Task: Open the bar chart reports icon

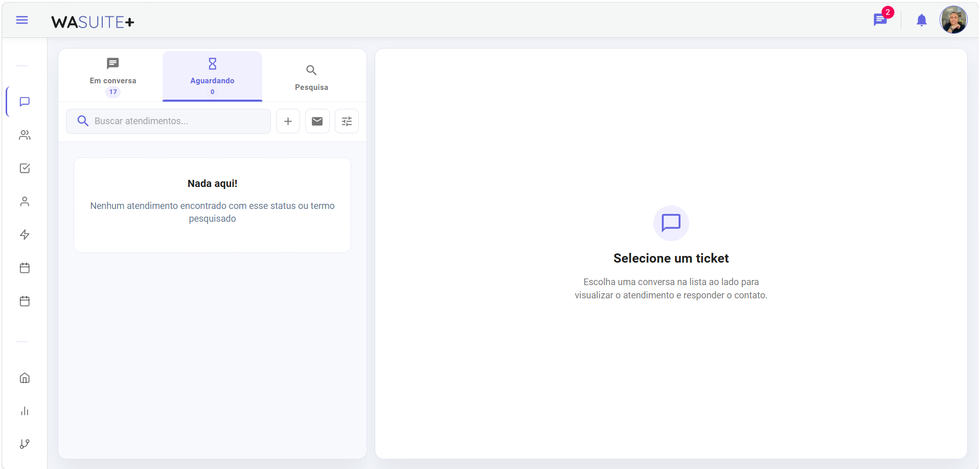Action: pyautogui.click(x=25, y=411)
